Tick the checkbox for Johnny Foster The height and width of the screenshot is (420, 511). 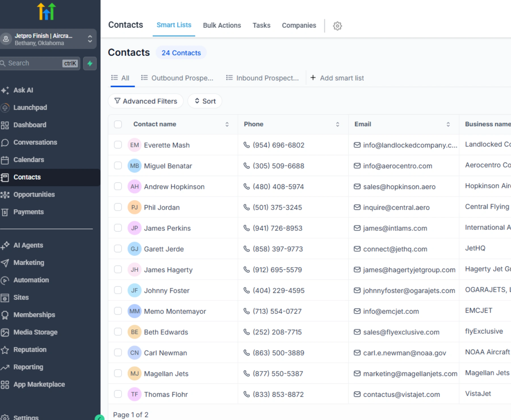tap(118, 290)
